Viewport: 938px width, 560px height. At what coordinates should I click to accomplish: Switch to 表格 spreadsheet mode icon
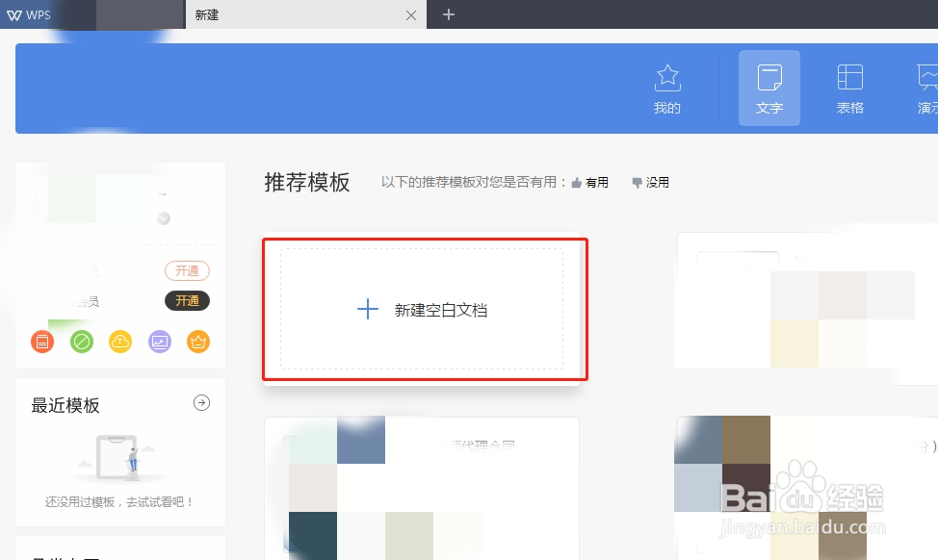pos(849,77)
